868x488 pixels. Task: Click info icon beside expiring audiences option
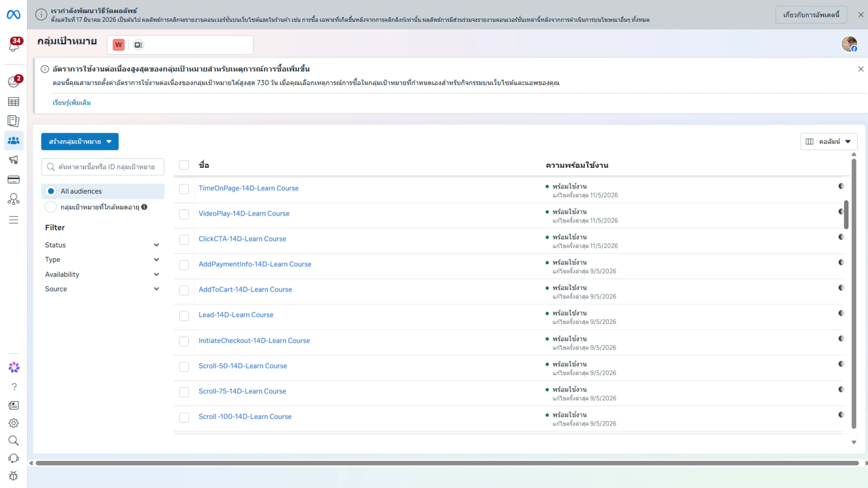click(x=144, y=207)
